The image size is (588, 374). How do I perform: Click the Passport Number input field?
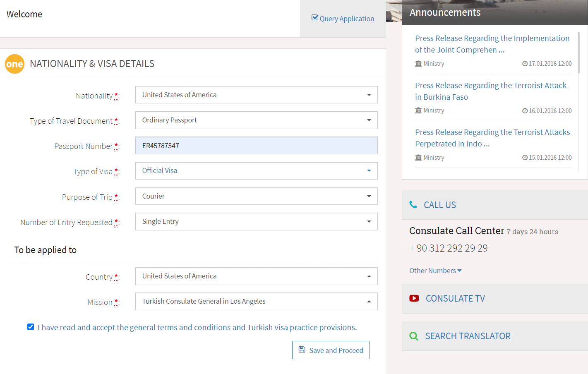pos(256,146)
